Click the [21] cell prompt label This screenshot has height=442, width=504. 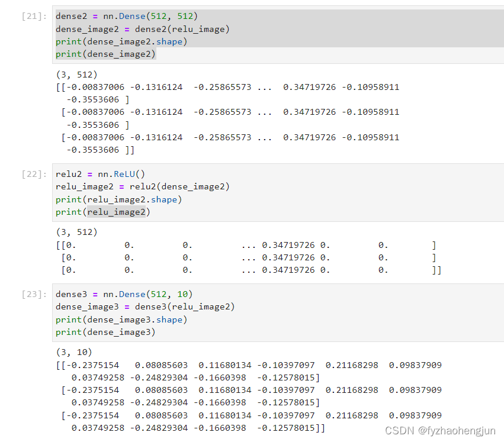[34, 16]
